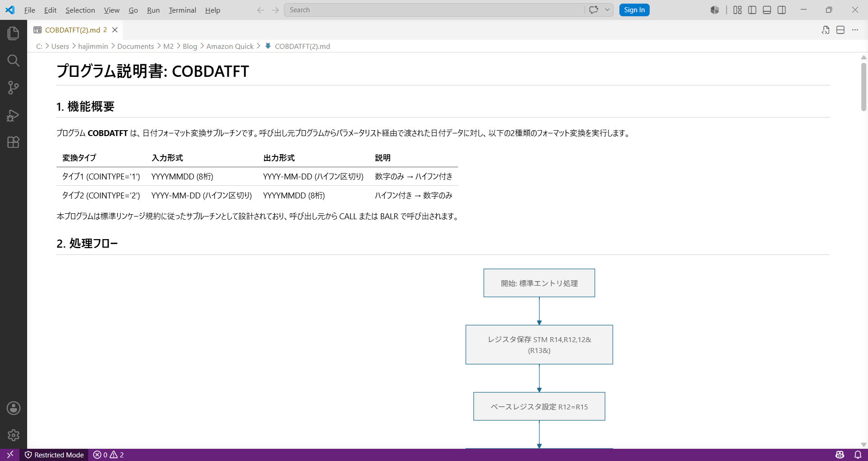Screen dimensions: 868x461
Task: Split the editor with the split icon
Action: [840, 30]
